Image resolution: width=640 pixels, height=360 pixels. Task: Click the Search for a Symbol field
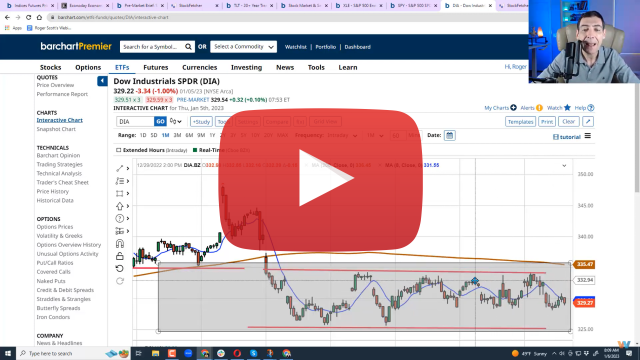click(x=152, y=47)
